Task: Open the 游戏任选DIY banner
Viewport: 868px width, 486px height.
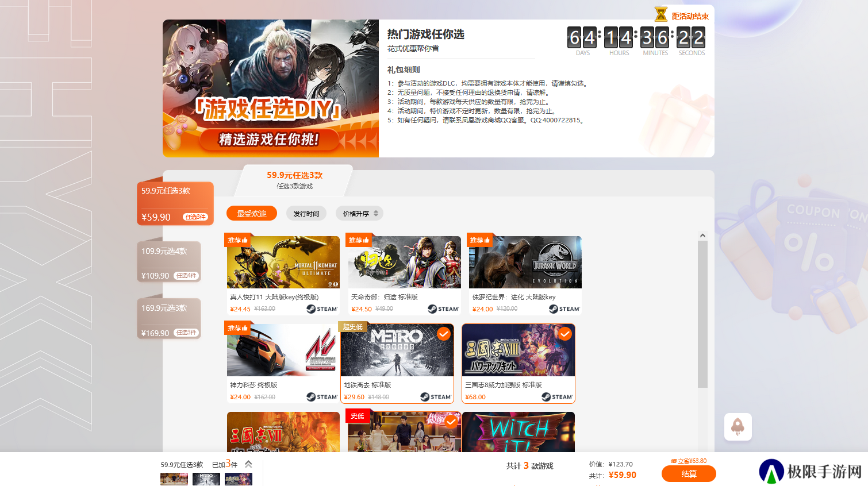Action: point(271,88)
